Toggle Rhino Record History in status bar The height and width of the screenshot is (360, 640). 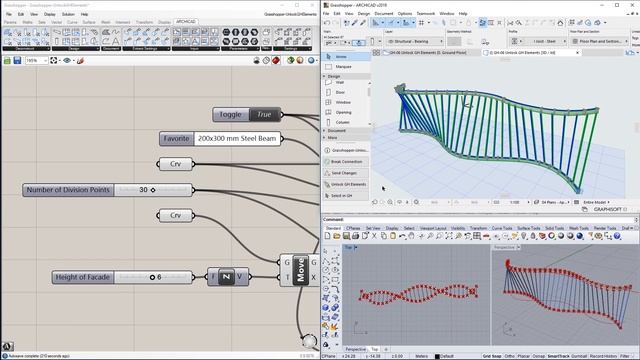pos(603,356)
